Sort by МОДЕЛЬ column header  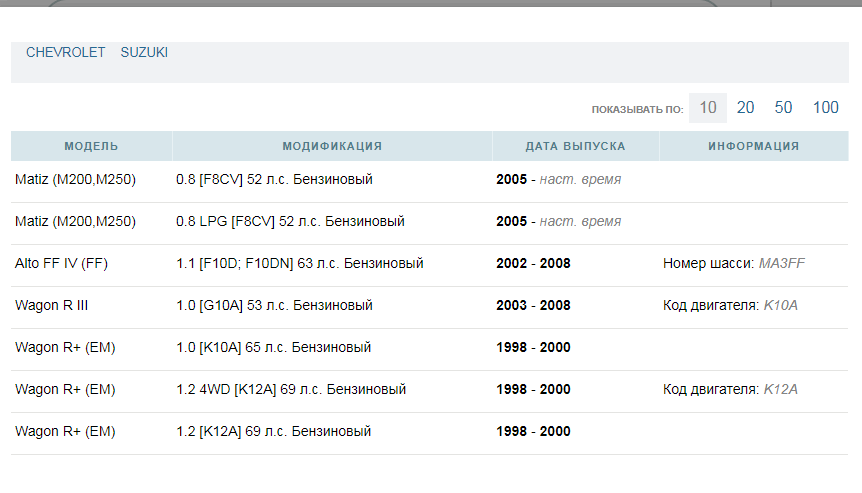(91, 146)
